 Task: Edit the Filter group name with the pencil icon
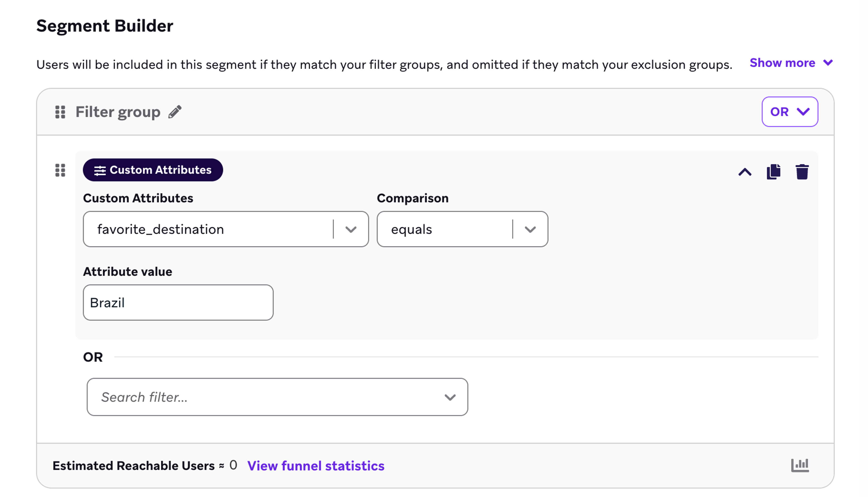coord(175,112)
